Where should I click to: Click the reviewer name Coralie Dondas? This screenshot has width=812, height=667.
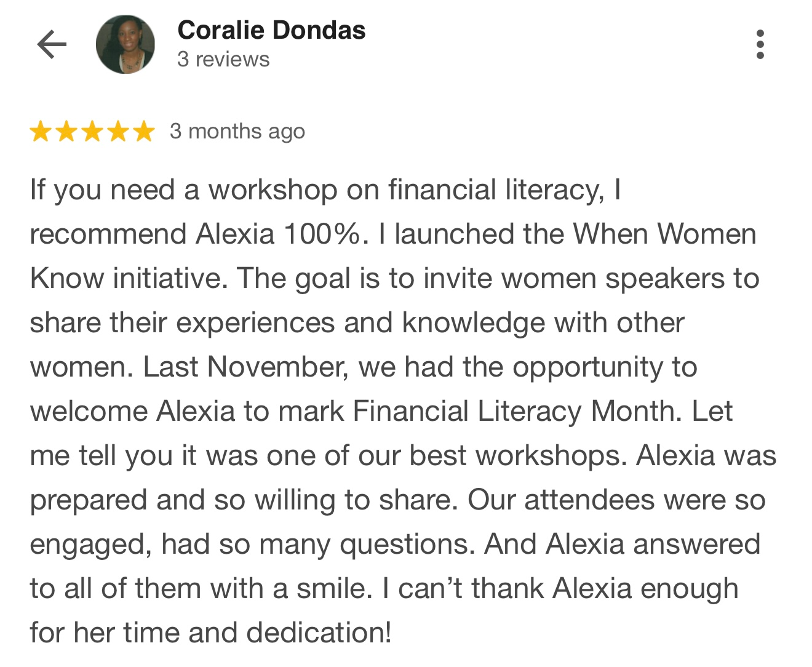point(271,30)
